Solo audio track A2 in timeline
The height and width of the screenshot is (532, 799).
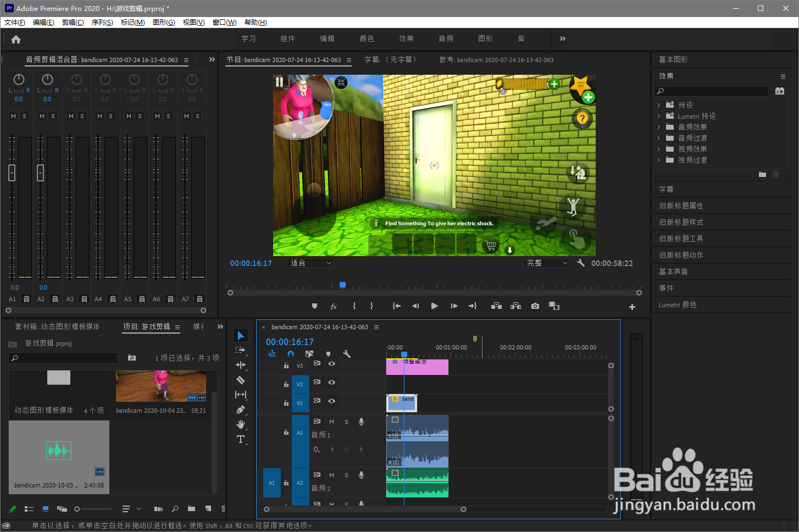(346, 475)
